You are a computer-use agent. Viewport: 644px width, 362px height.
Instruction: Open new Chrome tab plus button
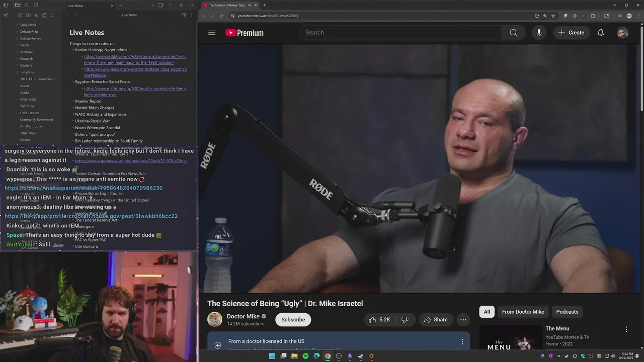click(x=265, y=5)
